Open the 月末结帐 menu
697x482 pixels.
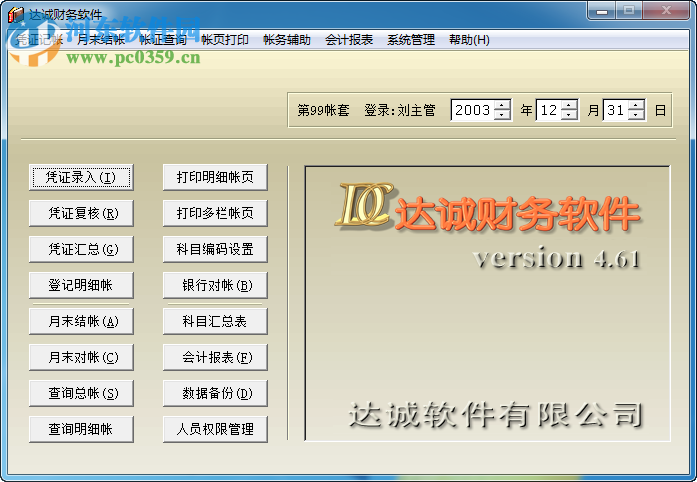[x=101, y=40]
